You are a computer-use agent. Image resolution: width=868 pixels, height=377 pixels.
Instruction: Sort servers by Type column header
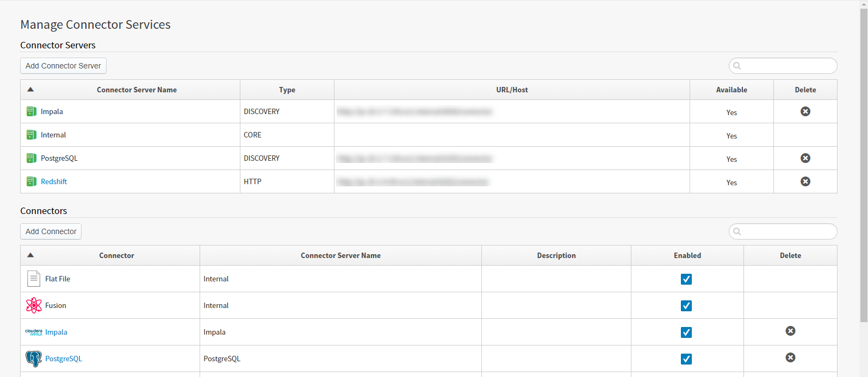287,90
